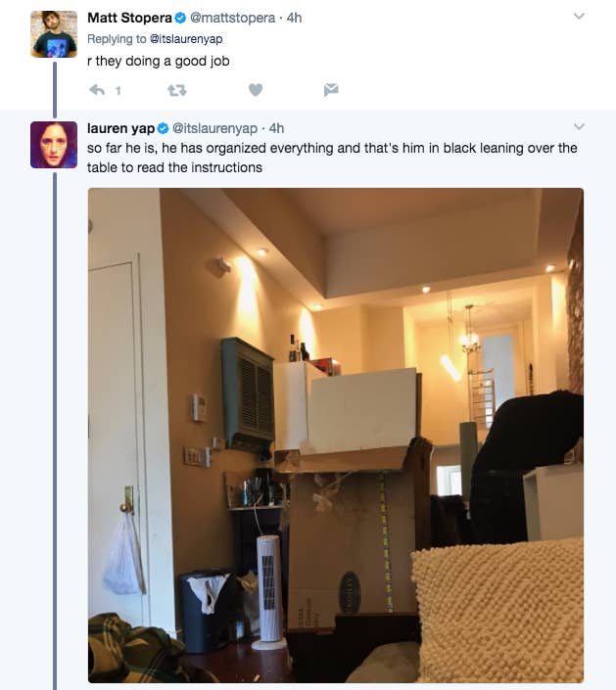Viewport: 616px width, 690px height.
Task: Like the tweet with the heart icon
Action: [256, 90]
